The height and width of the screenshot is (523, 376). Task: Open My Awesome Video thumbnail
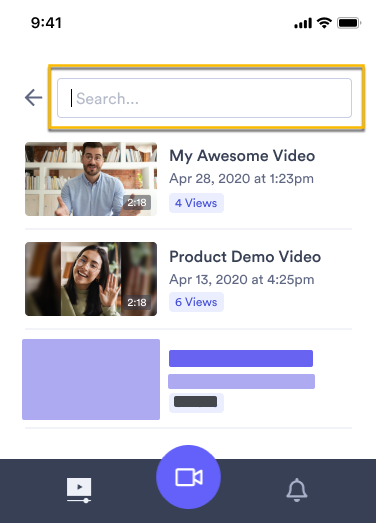coord(91,179)
